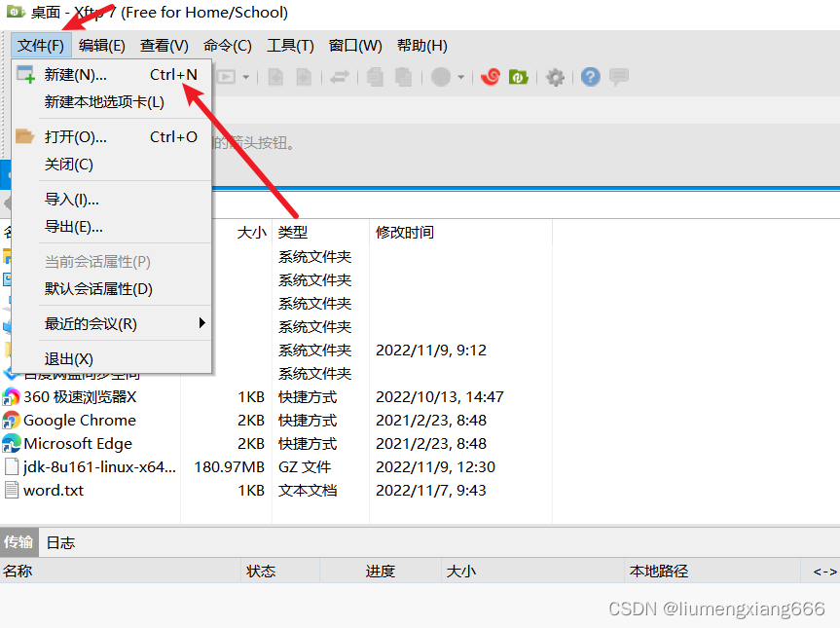The image size is (840, 628).
Task: Click the jdk-8u161-linux-x64 GZ file icon
Action: (x=10, y=466)
